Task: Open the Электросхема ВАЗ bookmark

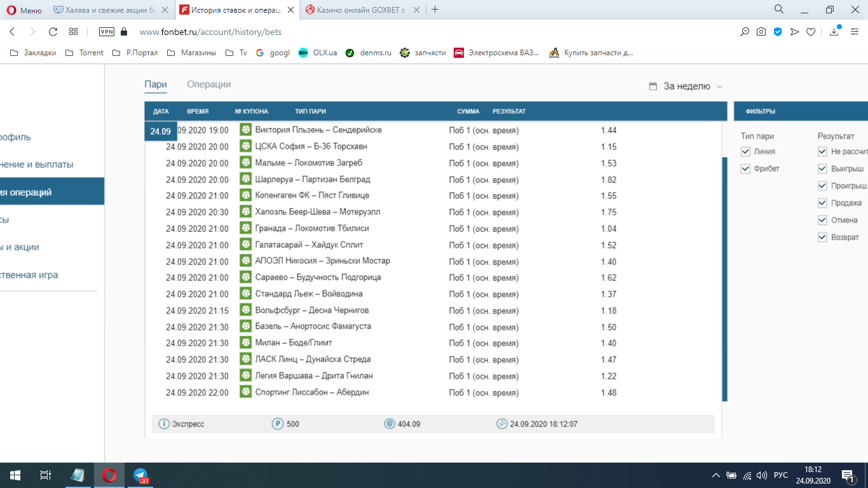Action: pos(497,53)
